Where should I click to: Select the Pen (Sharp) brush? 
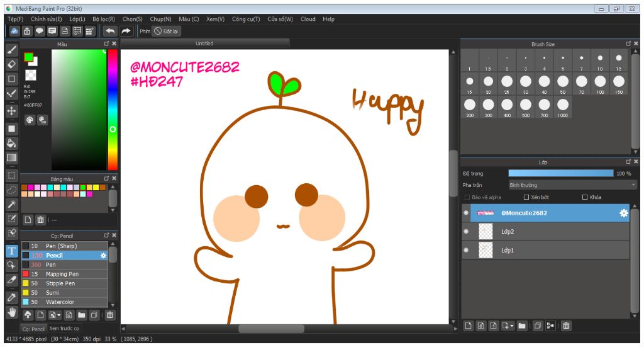(x=65, y=246)
